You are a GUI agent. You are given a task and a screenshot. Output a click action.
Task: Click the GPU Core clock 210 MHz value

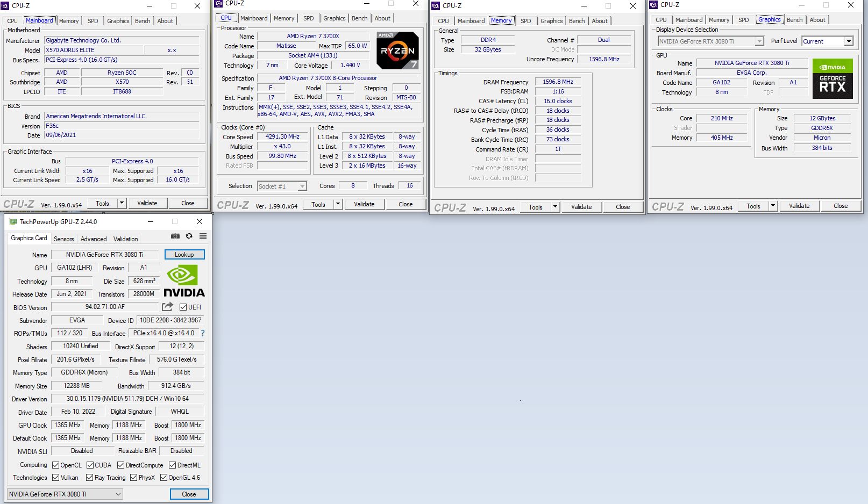[x=722, y=118]
